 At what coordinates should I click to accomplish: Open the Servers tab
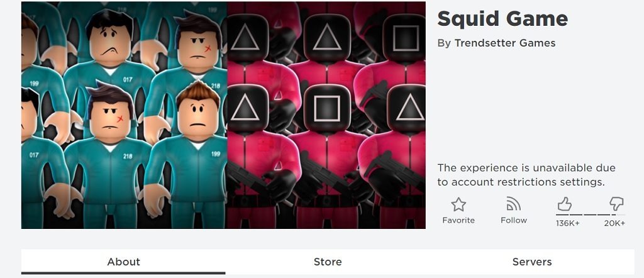click(x=532, y=262)
